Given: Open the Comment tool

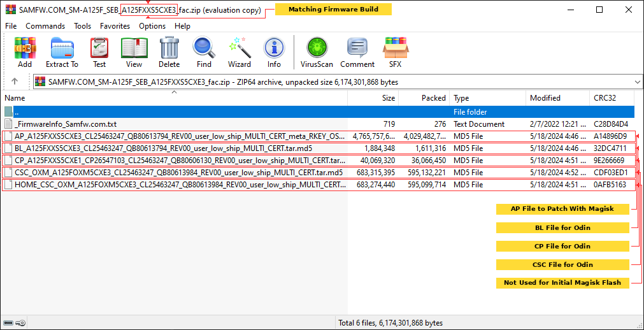Looking at the screenshot, I should [x=357, y=53].
